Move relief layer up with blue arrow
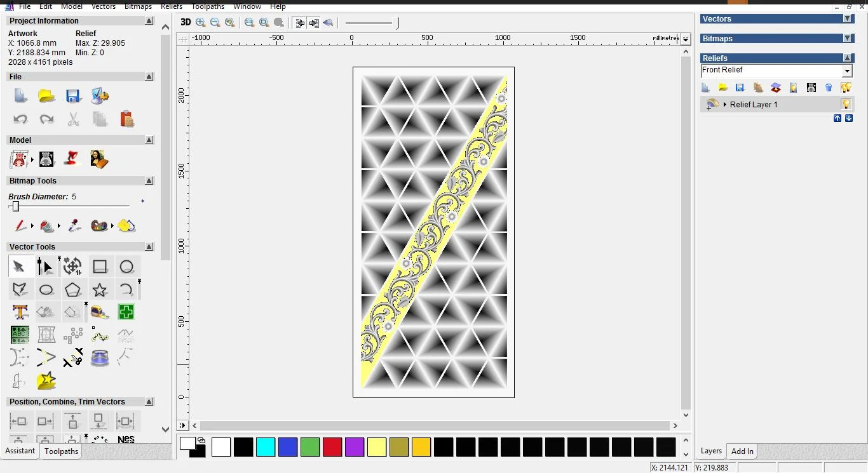The image size is (868, 473). pyautogui.click(x=837, y=119)
